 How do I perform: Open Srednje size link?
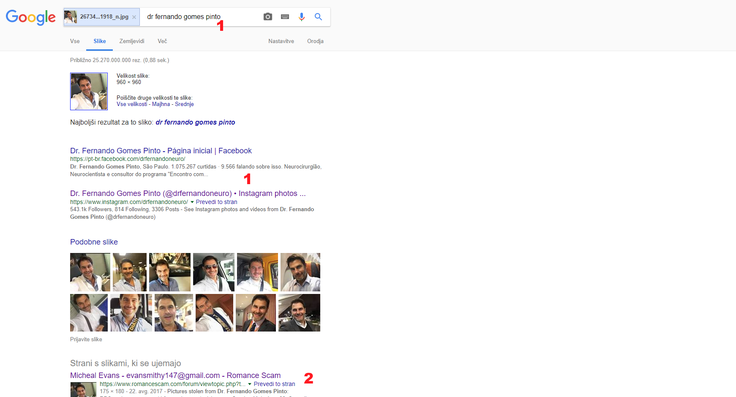tap(184, 104)
